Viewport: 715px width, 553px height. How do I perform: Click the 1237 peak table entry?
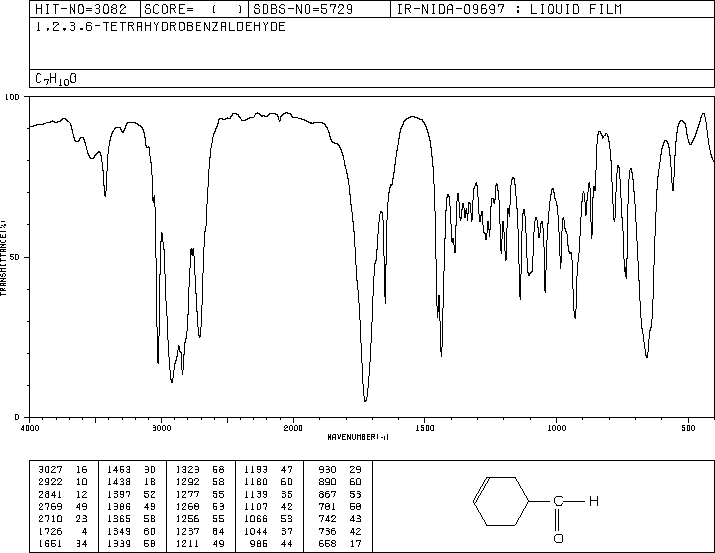tap(187, 532)
